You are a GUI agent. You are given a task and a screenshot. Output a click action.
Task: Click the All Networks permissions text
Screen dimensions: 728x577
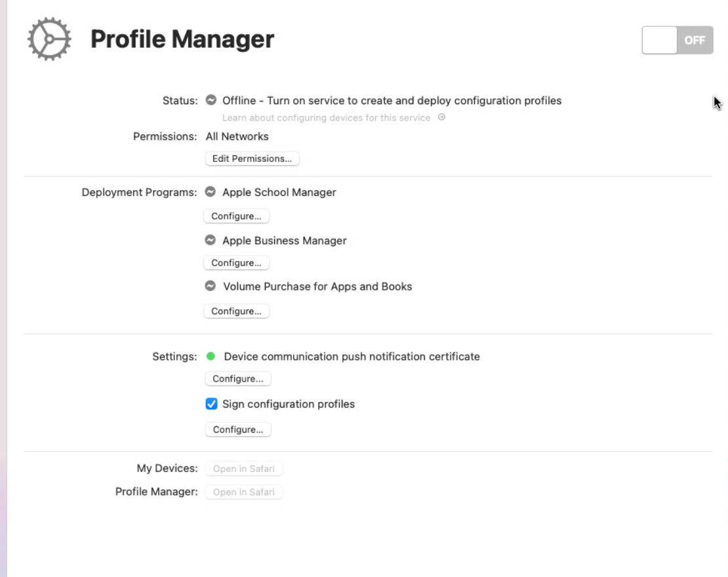[x=237, y=136]
